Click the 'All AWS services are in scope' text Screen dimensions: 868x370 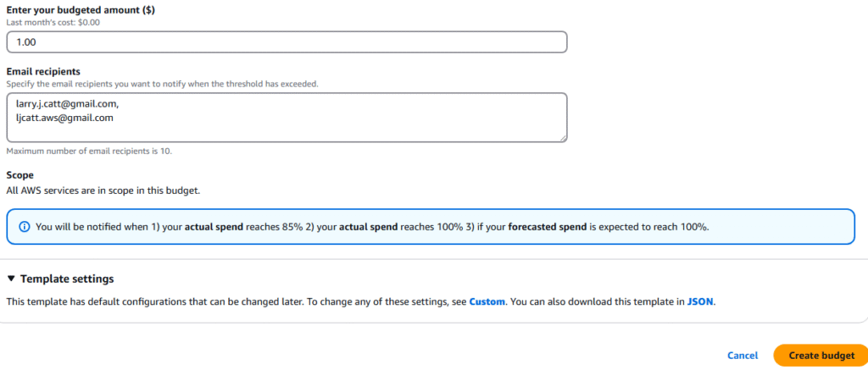pos(103,191)
